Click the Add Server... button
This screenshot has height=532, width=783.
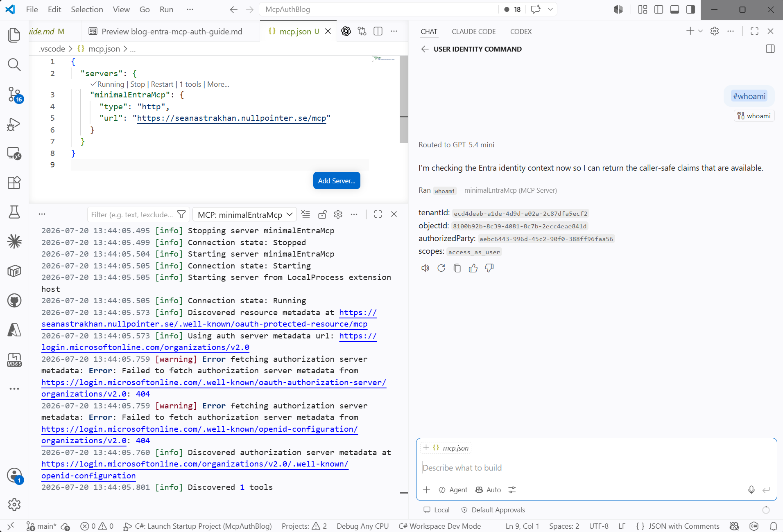(x=337, y=180)
